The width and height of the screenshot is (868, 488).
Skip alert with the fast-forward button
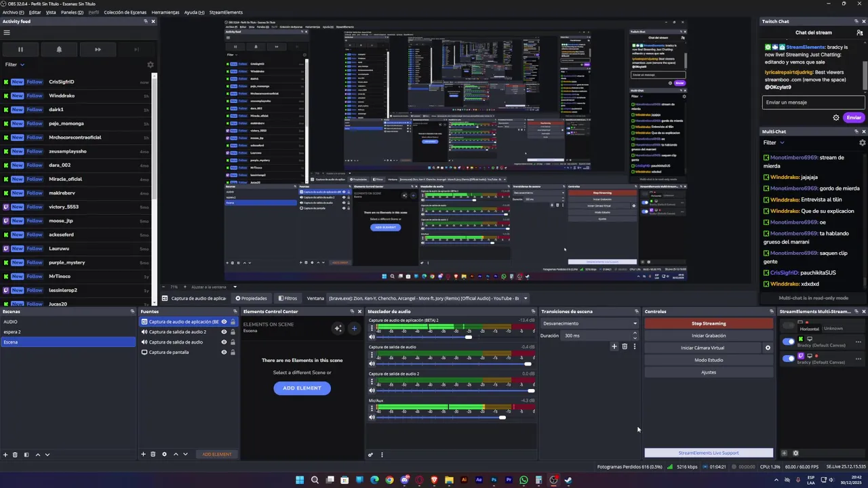coord(98,49)
